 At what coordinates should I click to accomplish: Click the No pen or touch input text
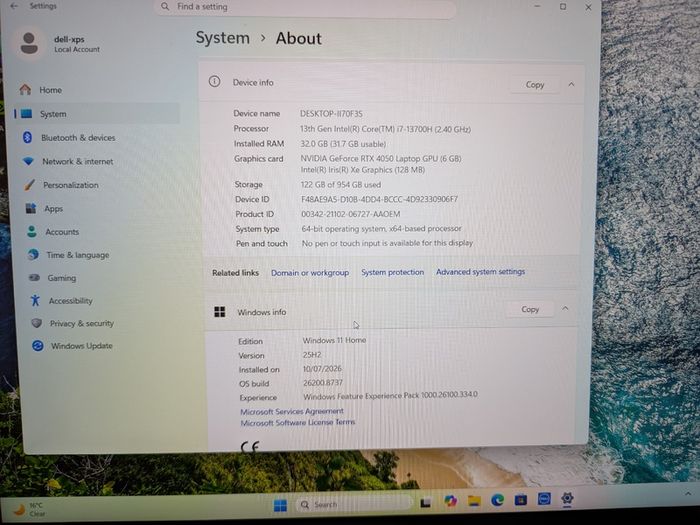tap(387, 243)
